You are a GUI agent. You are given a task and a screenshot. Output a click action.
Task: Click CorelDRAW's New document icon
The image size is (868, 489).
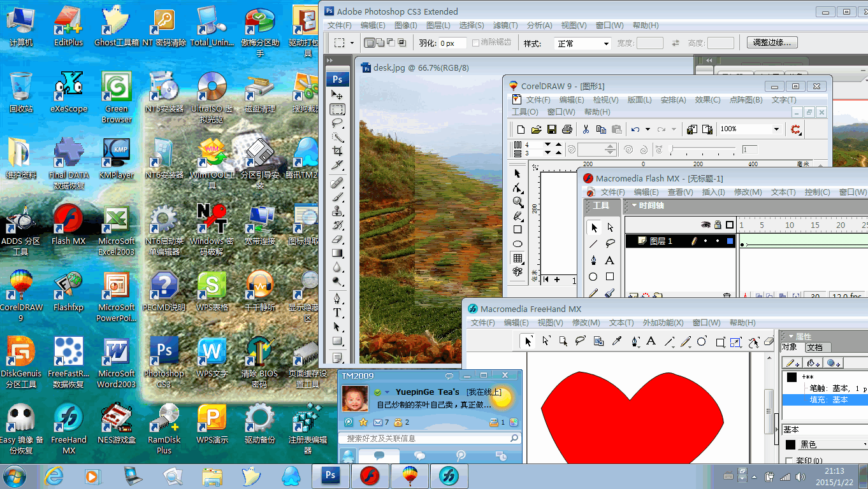click(x=521, y=129)
